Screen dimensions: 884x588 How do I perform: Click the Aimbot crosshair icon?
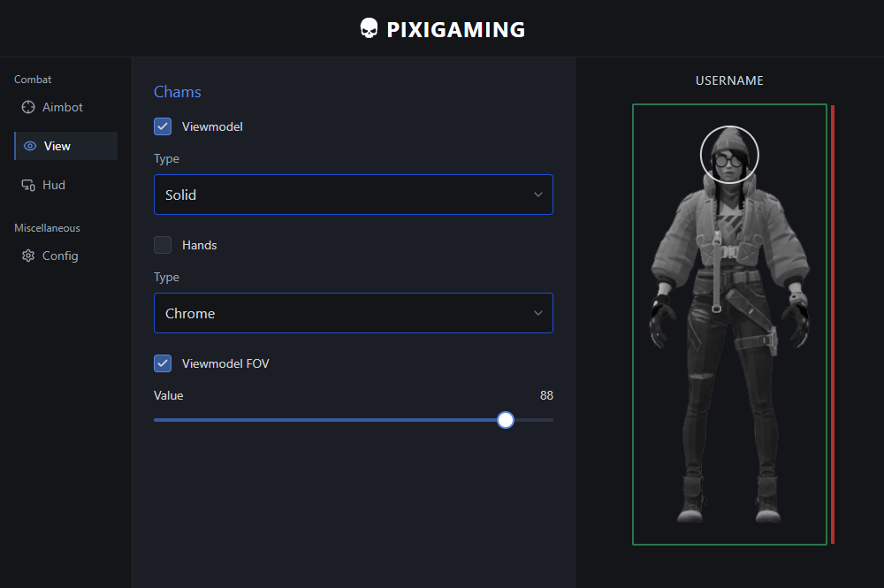tap(28, 107)
